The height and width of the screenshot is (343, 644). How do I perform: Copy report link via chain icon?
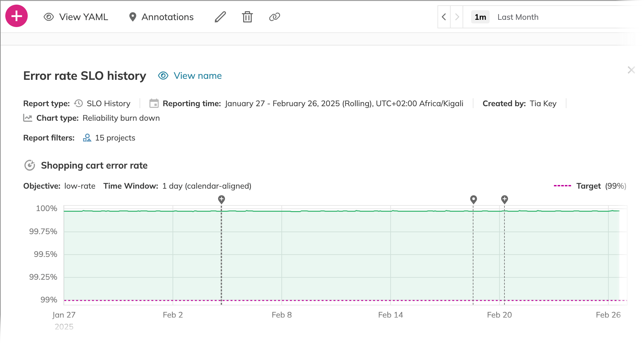274,17
